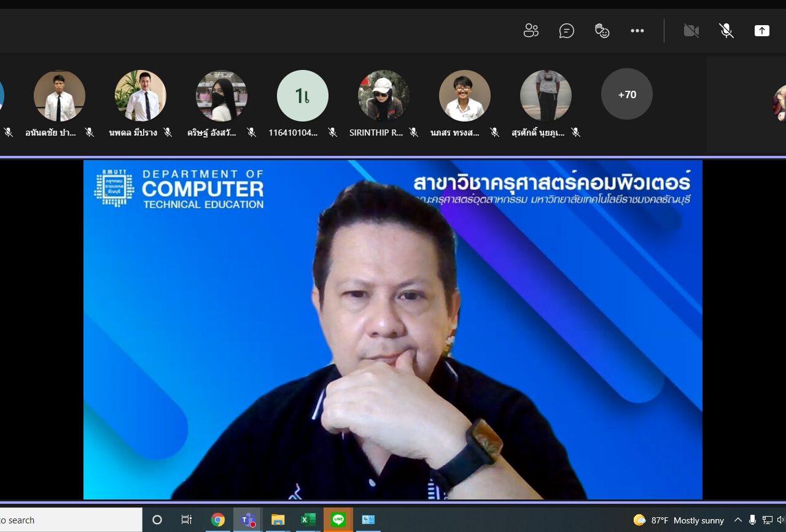This screenshot has width=786, height=532.
Task: Open Cortana circle in taskbar
Action: click(x=157, y=520)
